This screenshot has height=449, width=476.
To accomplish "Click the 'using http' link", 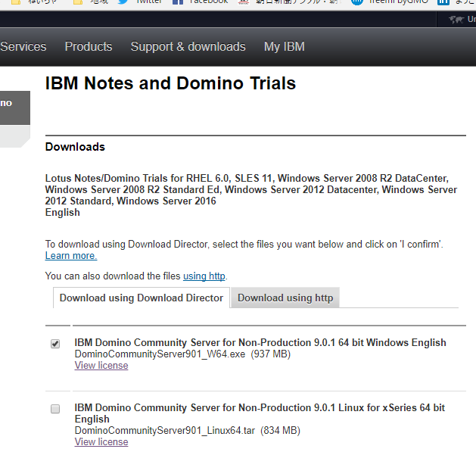I will (204, 276).
